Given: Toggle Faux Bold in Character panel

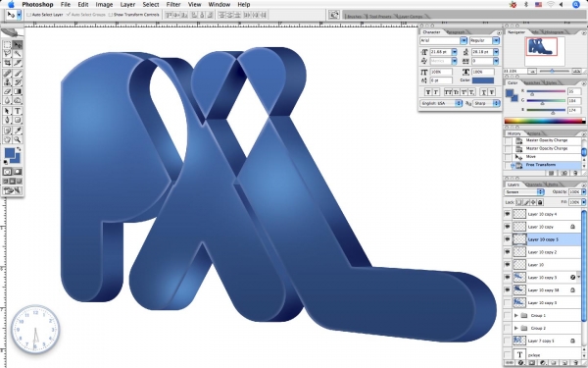Looking at the screenshot, I should (x=428, y=92).
